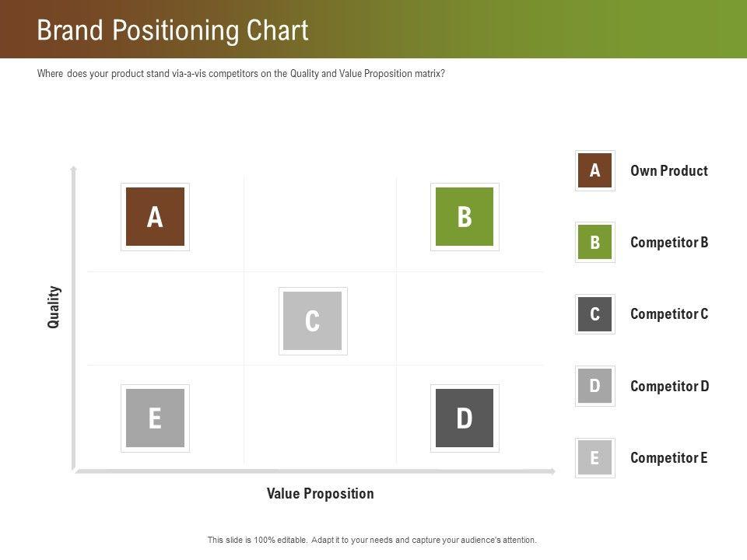Click the Own Product legend label
This screenshot has height=560, width=747.
(669, 171)
